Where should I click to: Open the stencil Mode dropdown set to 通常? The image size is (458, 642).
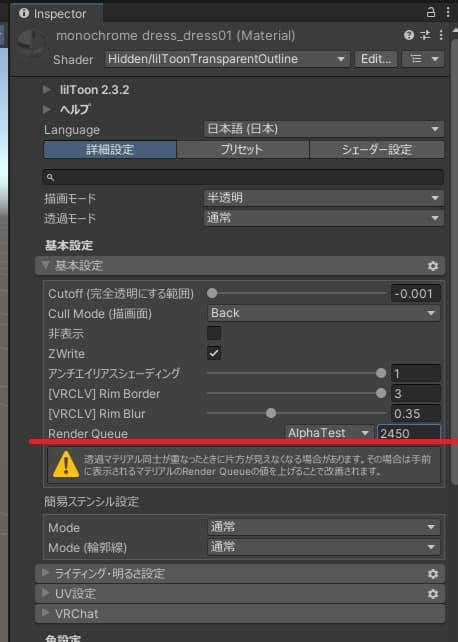[323, 527]
